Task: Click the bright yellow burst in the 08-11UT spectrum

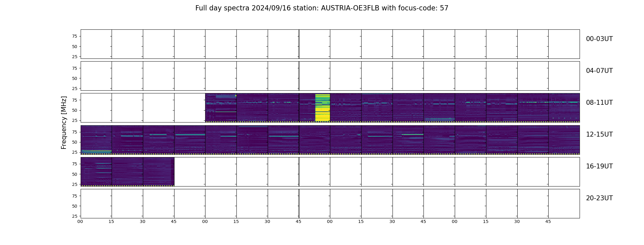Action: pos(323,107)
